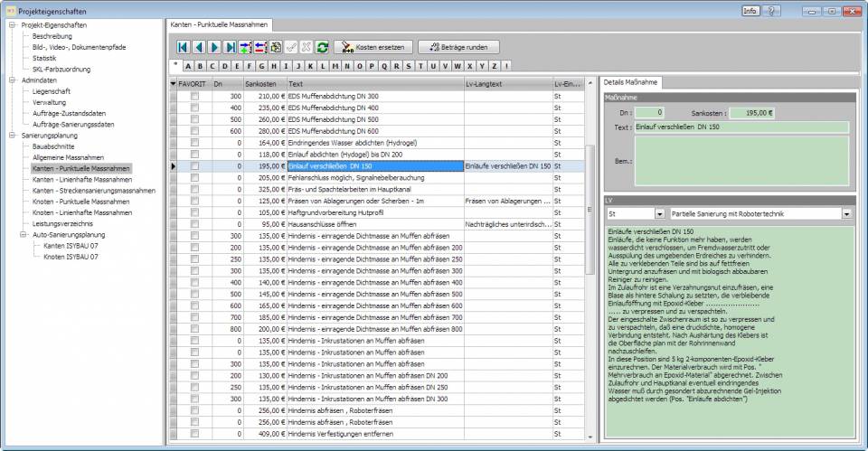868x451 pixels.
Task: Tick favorite checkbox for Haftgrundvorbereitung Hutprofil
Action: tap(194, 212)
